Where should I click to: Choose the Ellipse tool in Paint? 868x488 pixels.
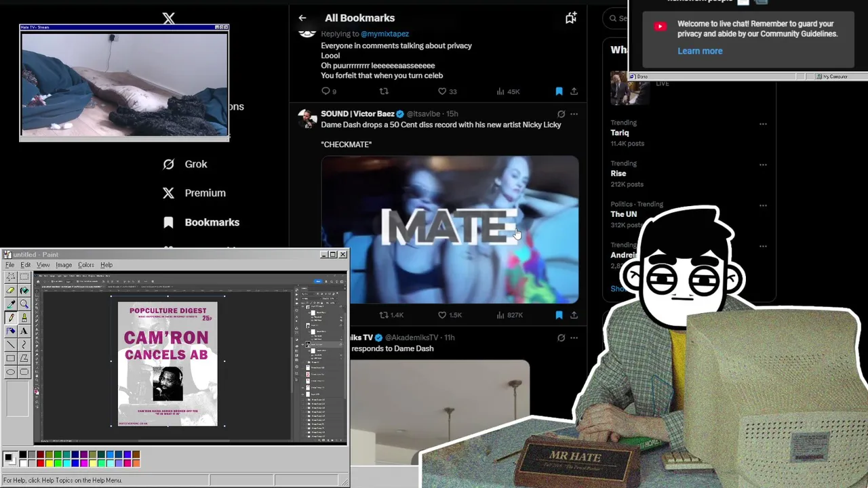[x=11, y=372]
